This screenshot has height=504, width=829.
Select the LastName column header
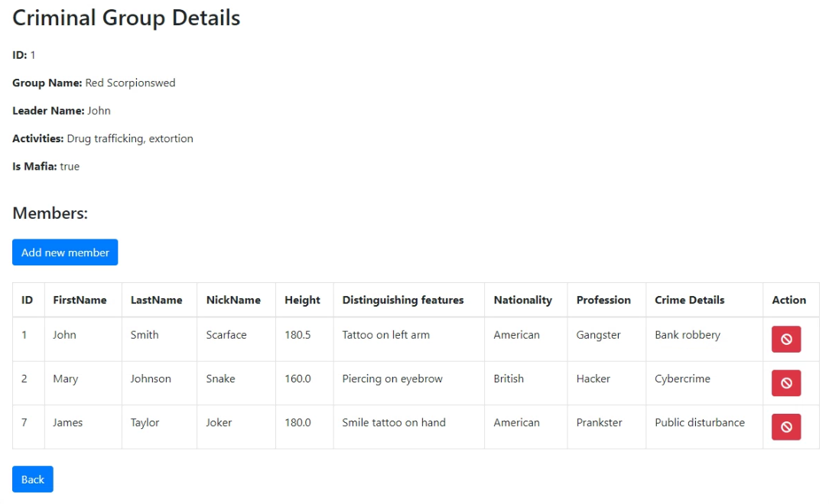[157, 300]
